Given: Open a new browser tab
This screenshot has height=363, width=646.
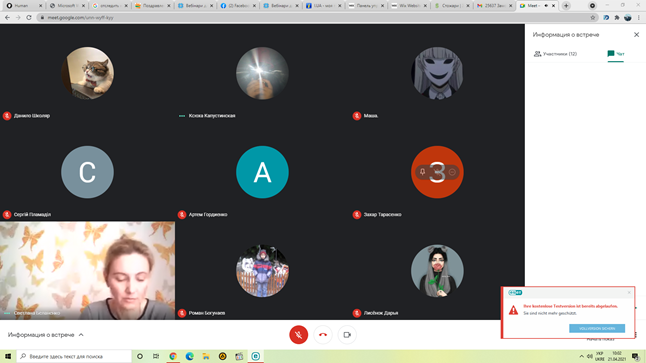Looking at the screenshot, I should pyautogui.click(x=566, y=6).
